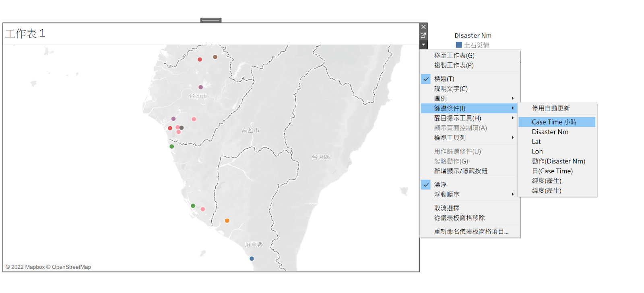Expand the 浮動順序 submenu
Image resolution: width=644 pixels, height=293 pixels.
click(x=469, y=194)
